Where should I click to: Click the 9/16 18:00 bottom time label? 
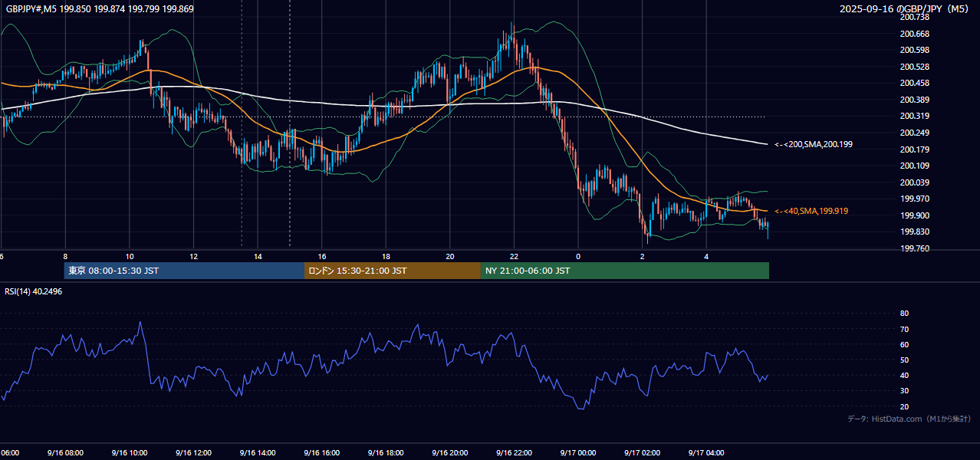coord(386,453)
